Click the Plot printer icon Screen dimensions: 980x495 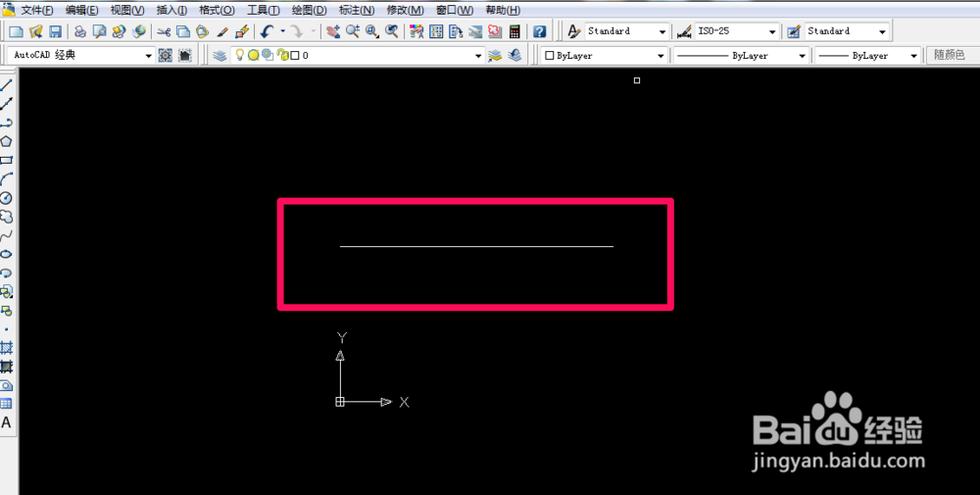click(80, 31)
